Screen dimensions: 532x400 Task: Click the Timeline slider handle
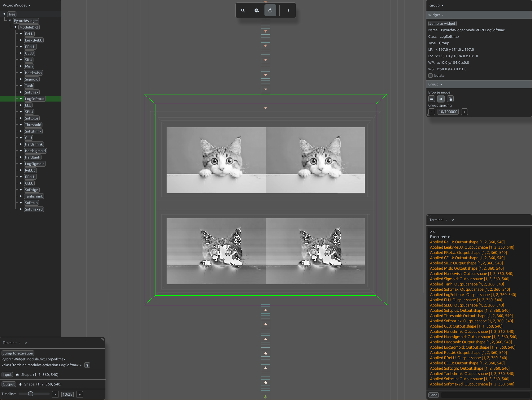coord(31,394)
